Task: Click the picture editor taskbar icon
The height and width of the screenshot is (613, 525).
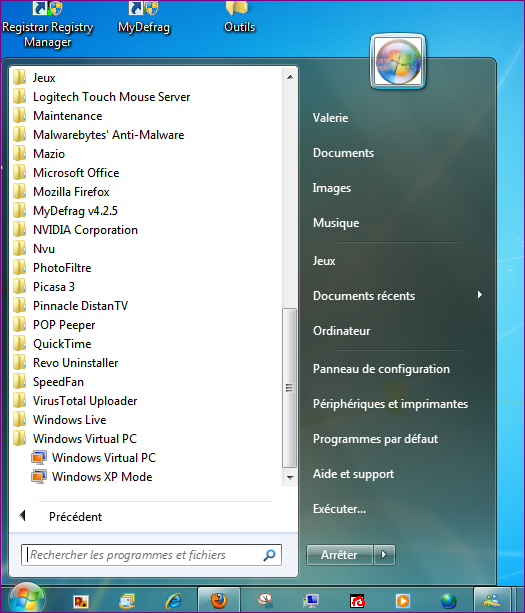Action: tap(81, 601)
